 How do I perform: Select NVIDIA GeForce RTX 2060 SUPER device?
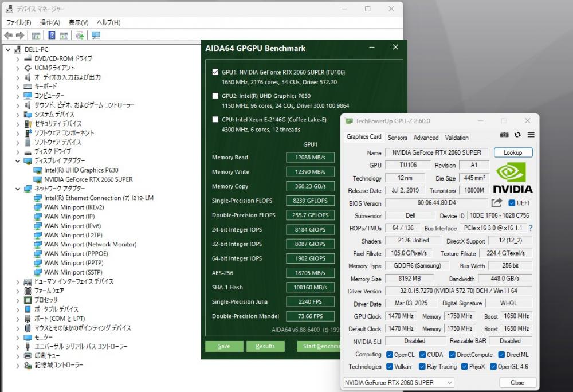coord(88,179)
